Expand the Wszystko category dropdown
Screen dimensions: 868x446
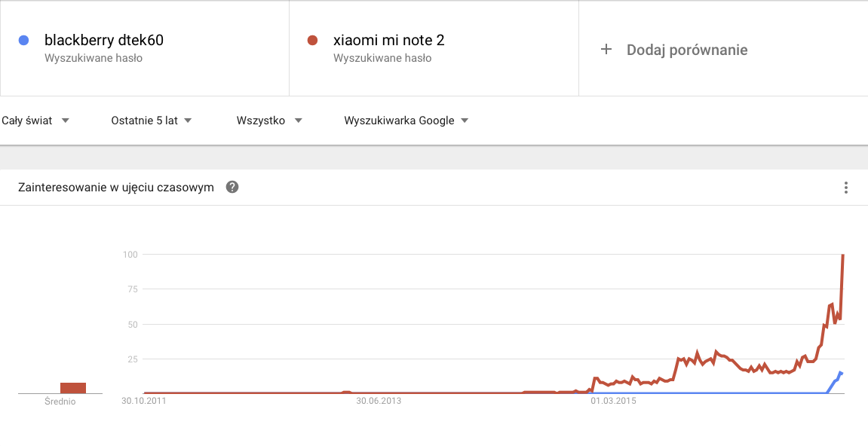[x=269, y=121]
